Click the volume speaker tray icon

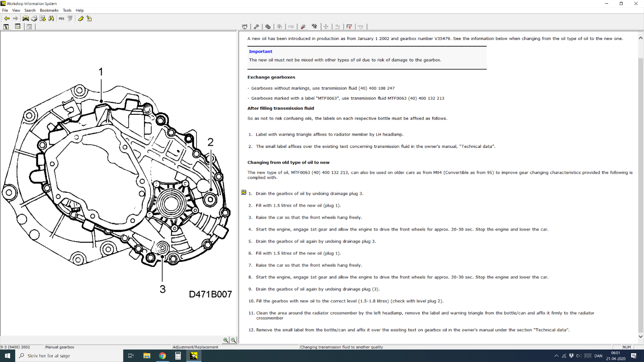[x=579, y=356]
